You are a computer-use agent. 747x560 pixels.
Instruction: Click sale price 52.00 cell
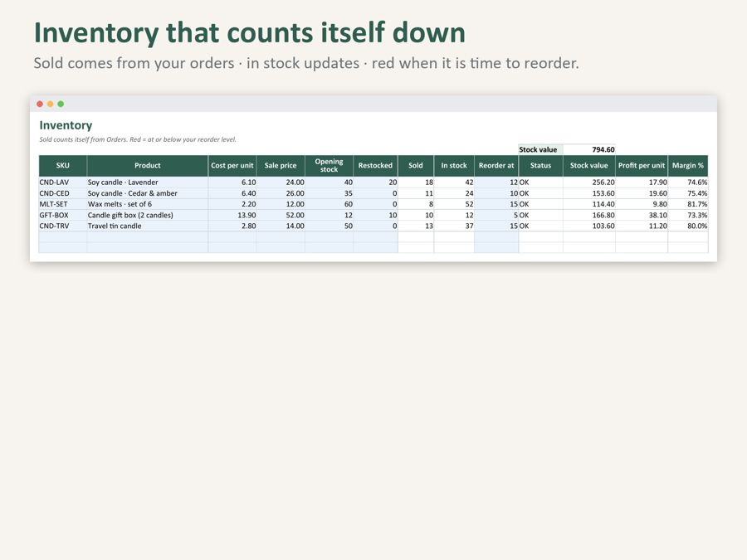(281, 215)
